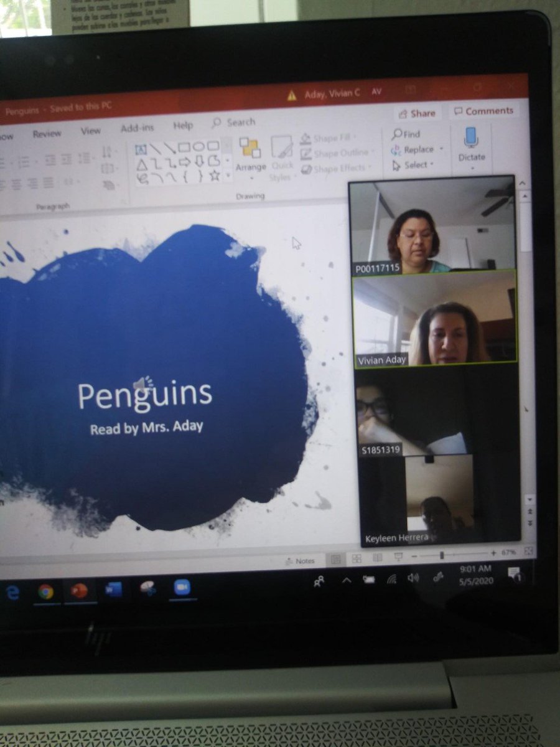Pick the Rectangle shape from shapes gallery
Screen dimensions: 560x747
[184, 148]
